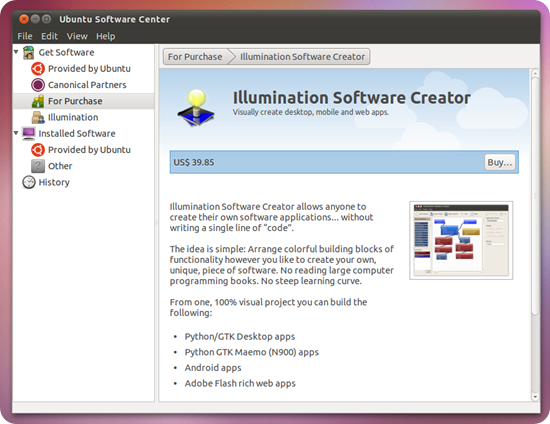Select Canonical Partners label in sidebar
The height and width of the screenshot is (424, 550).
pyautogui.click(x=87, y=85)
